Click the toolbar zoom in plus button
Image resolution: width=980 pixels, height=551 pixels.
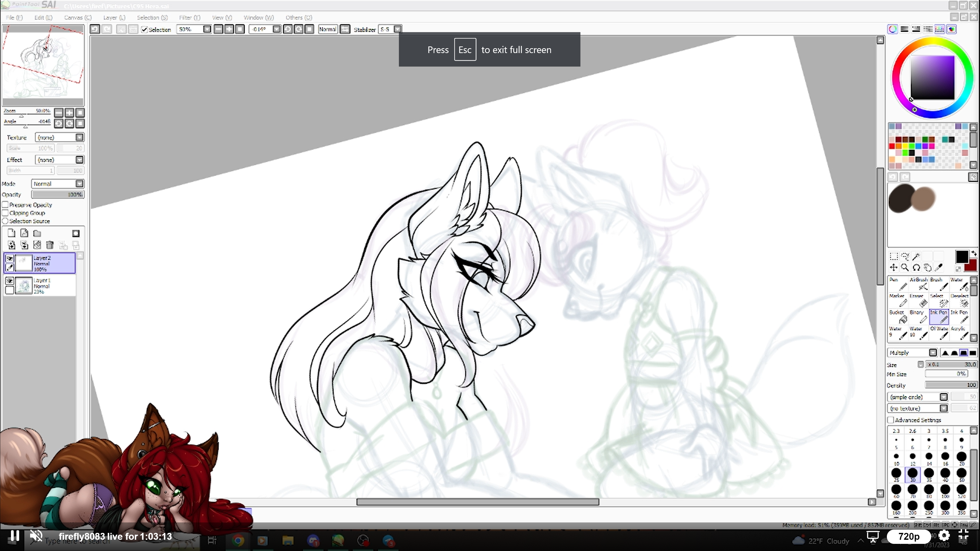(229, 29)
